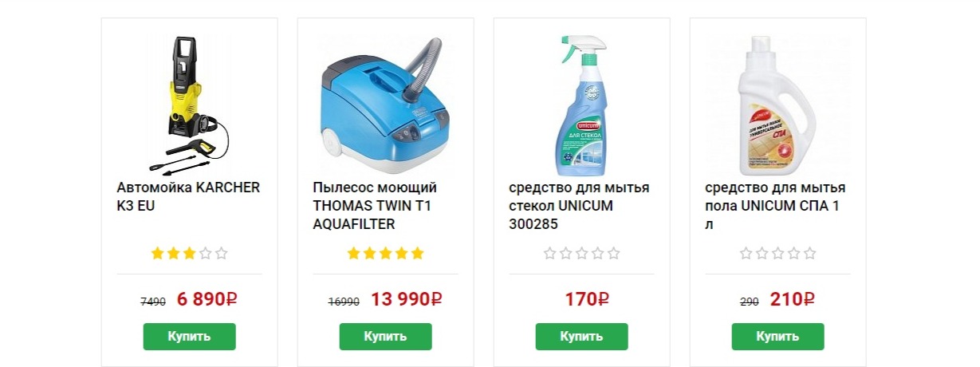The width and height of the screenshot is (980, 367).
Task: Rate UNICUM 300285 glass cleaner five stars
Action: (614, 254)
